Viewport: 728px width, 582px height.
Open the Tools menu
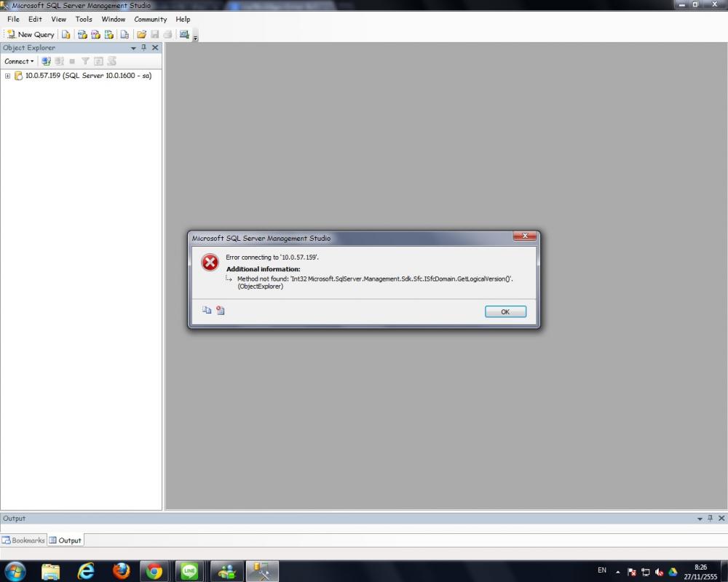tap(84, 19)
